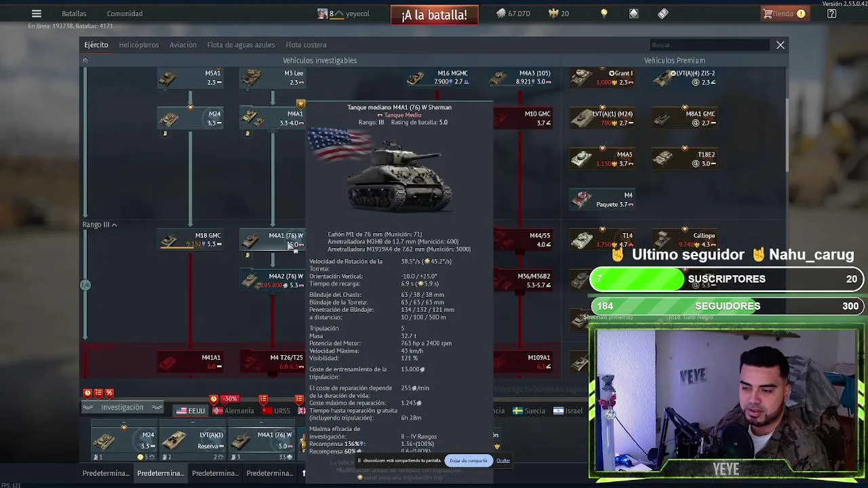Open the yeyecol player profile
Image resolution: width=868 pixels, height=488 pixels.
[344, 14]
